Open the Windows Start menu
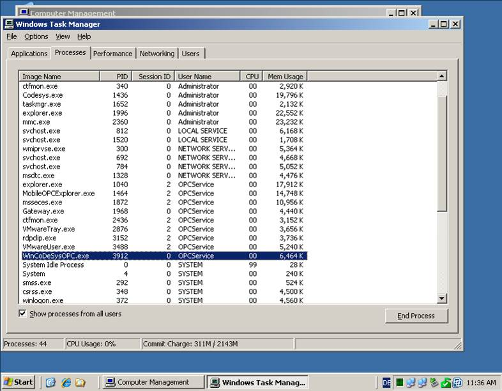This screenshot has width=502, height=391. [19, 382]
